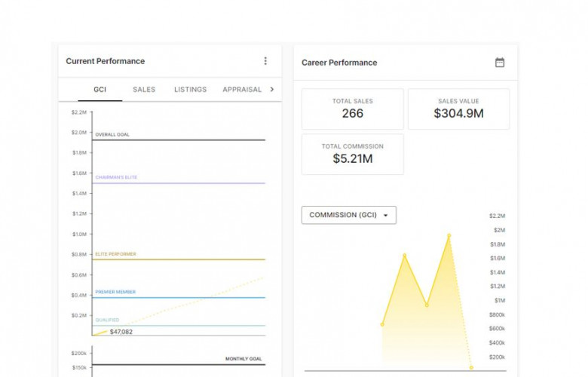Select the TOTAL SALES 266 card
Viewport: 588px width, 377px height.
click(x=353, y=109)
